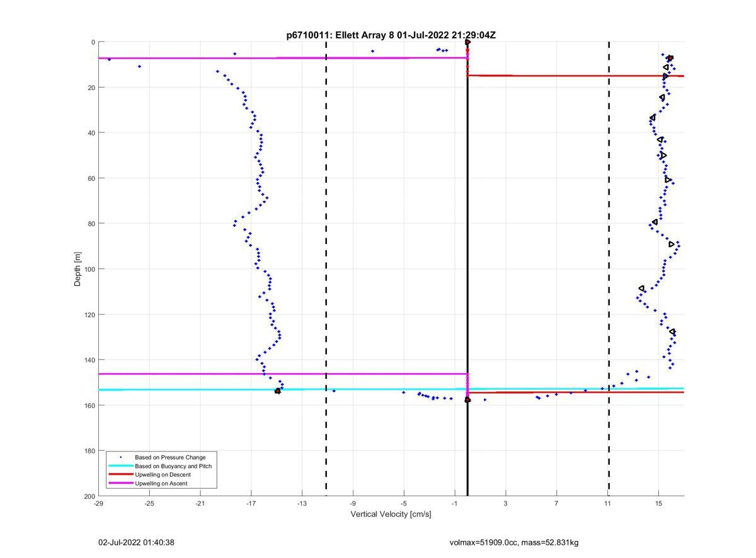
Task: Click the triangle marker near 89 m on ascent curve
Action: (x=672, y=244)
